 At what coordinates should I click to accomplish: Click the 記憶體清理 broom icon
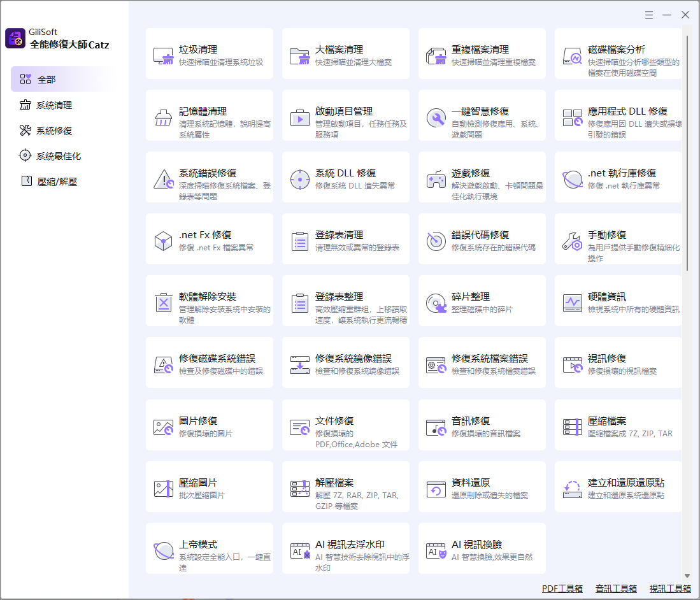[x=164, y=118]
